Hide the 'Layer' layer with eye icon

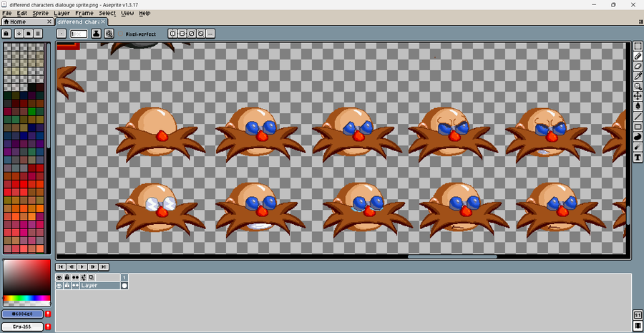coord(59,286)
